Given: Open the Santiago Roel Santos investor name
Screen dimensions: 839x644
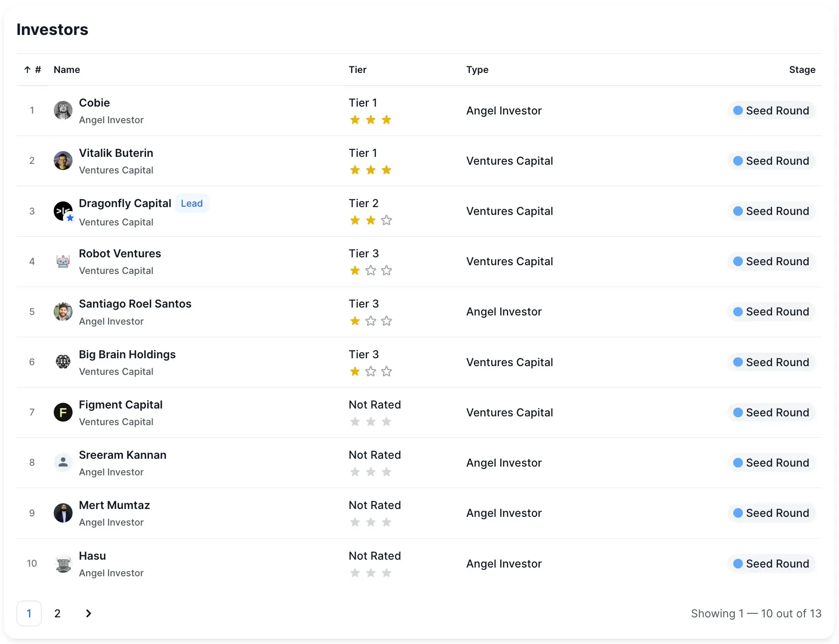Looking at the screenshot, I should 135,304.
